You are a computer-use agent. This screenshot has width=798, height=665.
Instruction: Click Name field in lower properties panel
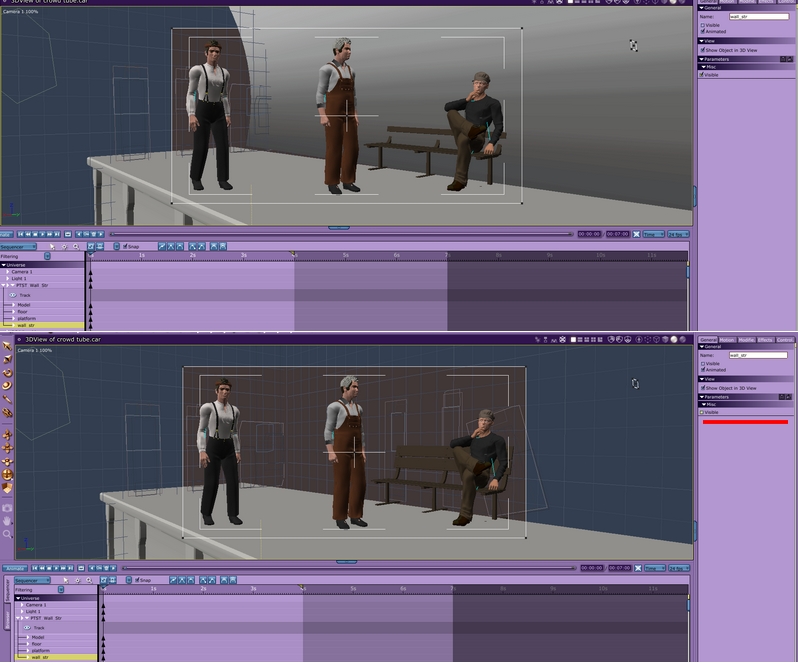pos(758,355)
